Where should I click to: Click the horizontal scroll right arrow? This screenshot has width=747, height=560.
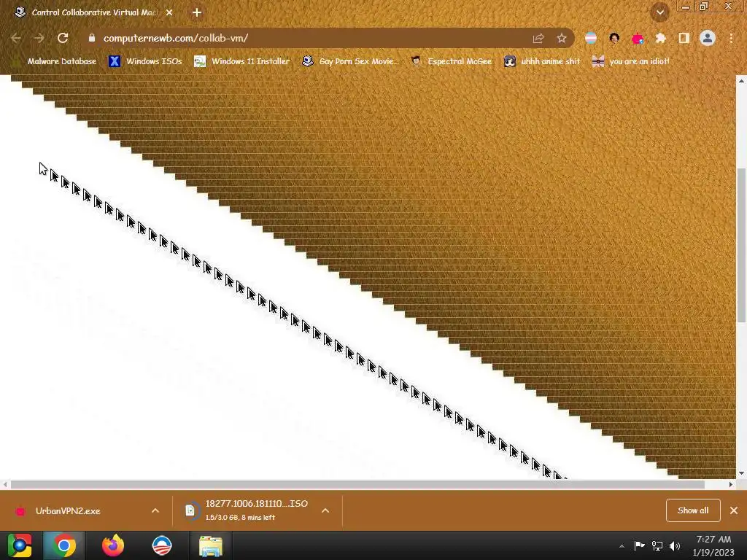pos(731,484)
